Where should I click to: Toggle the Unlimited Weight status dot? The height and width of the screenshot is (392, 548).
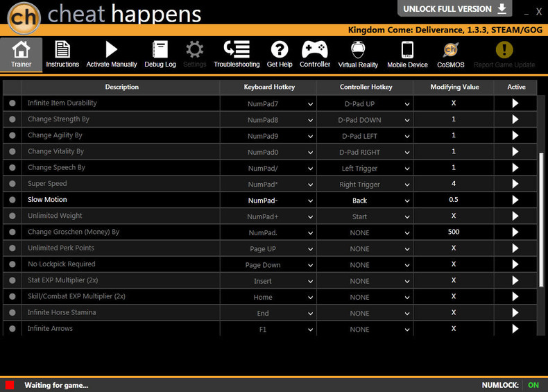coord(12,216)
